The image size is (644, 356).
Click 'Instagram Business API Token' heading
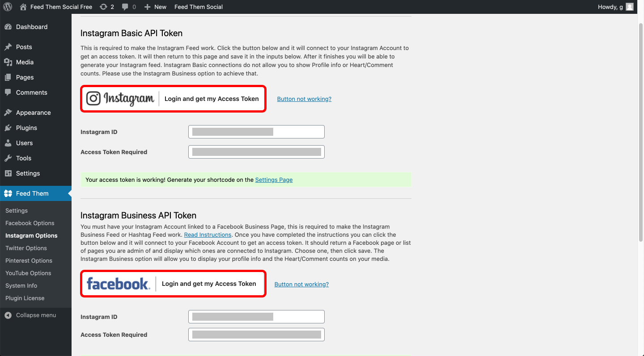(x=139, y=215)
